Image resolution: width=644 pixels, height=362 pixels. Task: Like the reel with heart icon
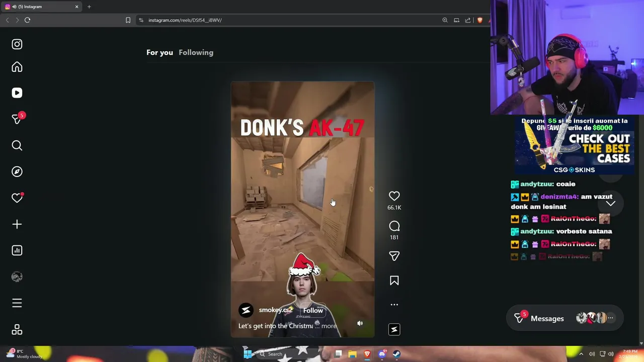click(x=394, y=196)
